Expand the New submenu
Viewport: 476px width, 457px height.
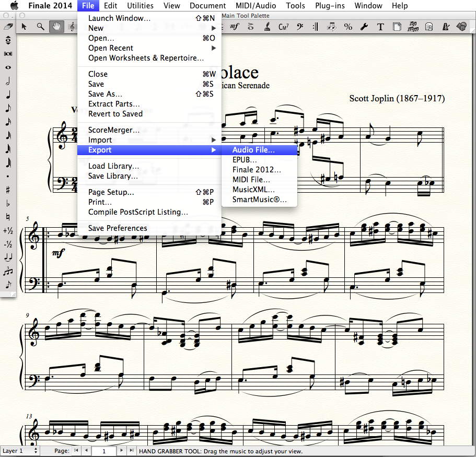pyautogui.click(x=149, y=28)
